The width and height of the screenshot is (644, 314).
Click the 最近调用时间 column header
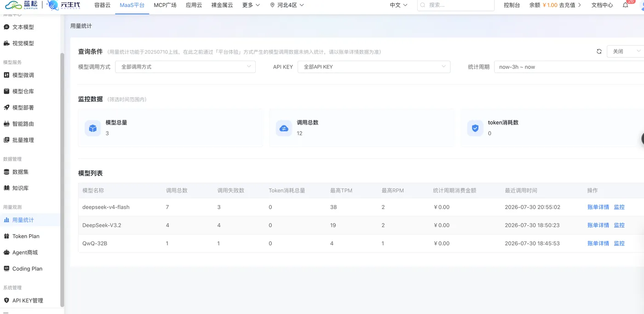(x=521, y=190)
